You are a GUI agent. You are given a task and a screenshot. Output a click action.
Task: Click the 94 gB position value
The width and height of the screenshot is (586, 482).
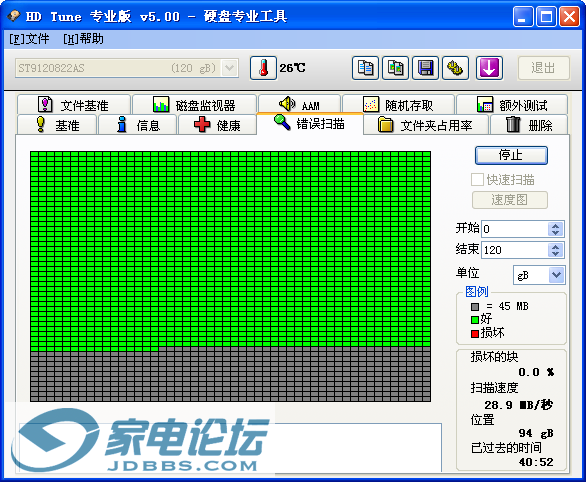click(536, 433)
